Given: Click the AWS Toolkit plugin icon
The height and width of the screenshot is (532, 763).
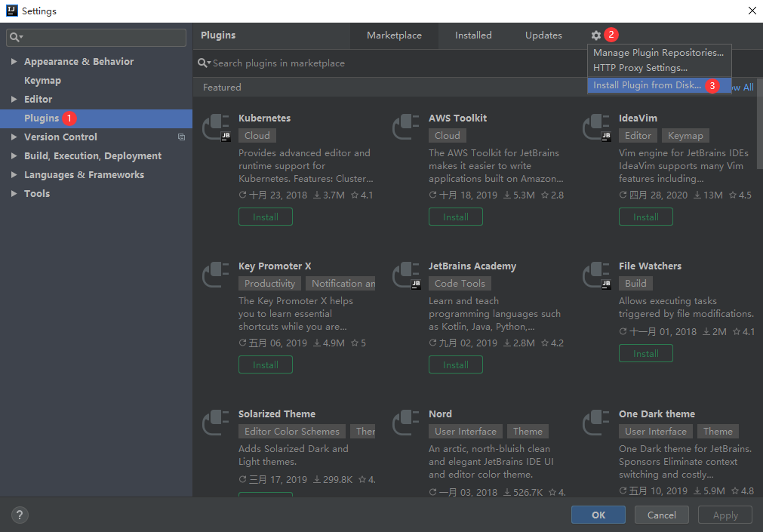Looking at the screenshot, I should pos(406,128).
